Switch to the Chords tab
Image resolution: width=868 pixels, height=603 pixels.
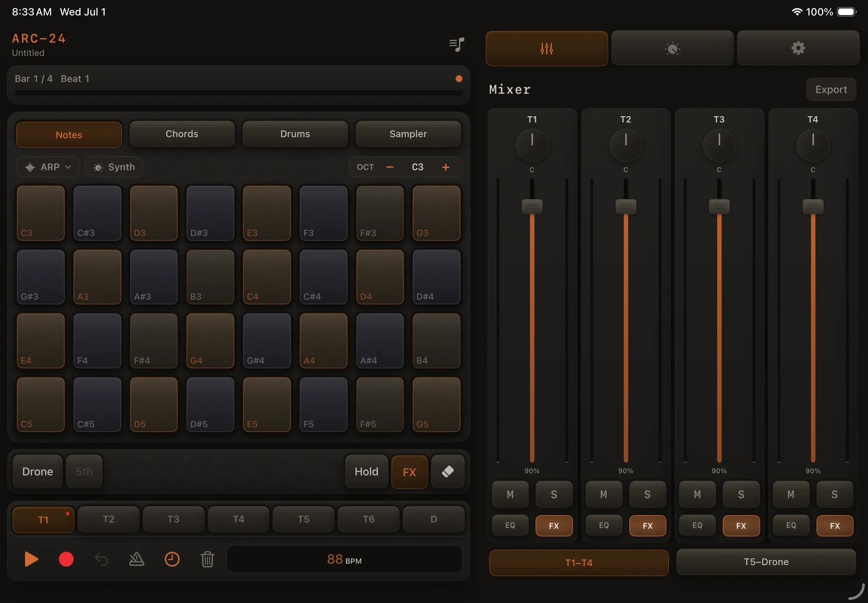tap(182, 134)
